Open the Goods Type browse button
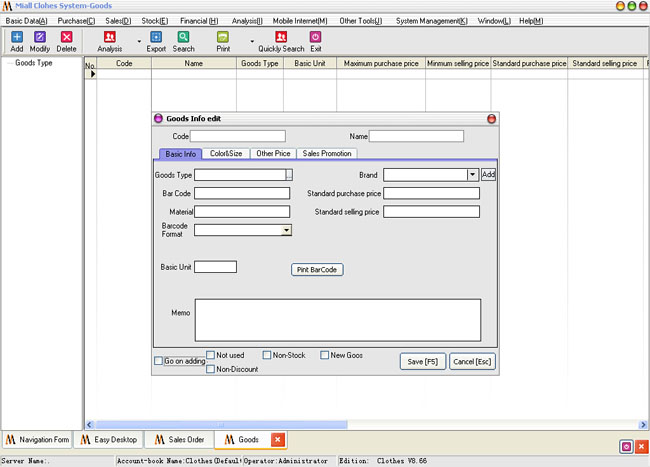Image resolution: width=650 pixels, height=467 pixels. click(289, 175)
